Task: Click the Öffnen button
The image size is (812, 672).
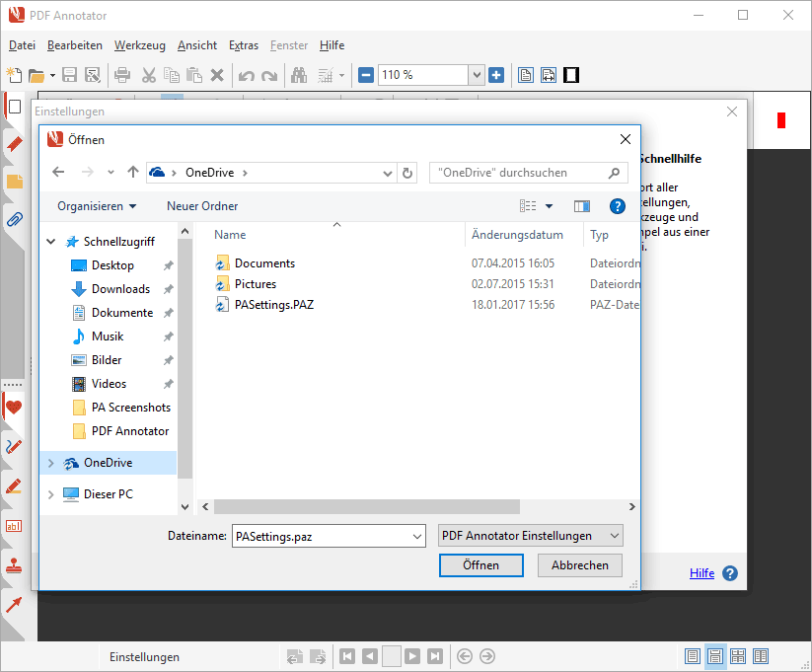Action: pyautogui.click(x=480, y=565)
